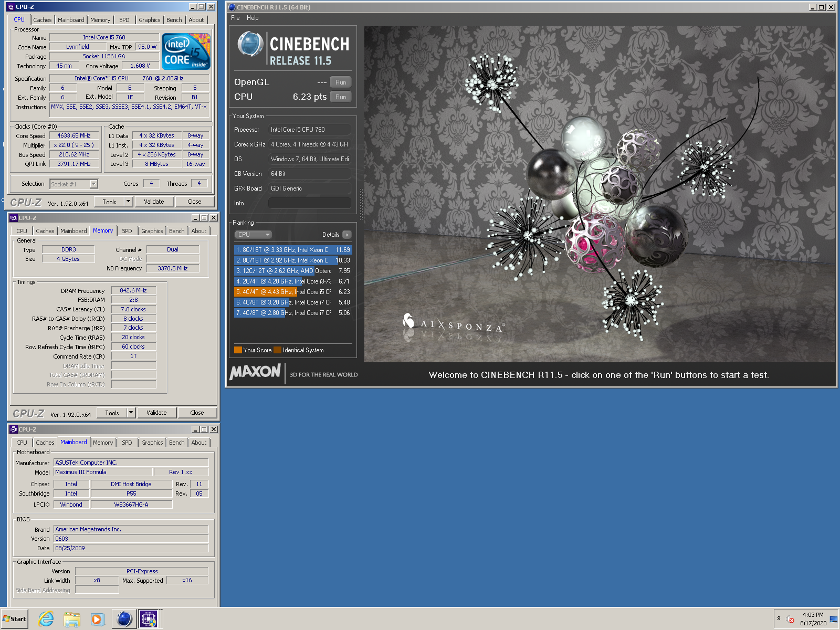The image size is (840, 630).
Task: Switch to SPD tab in top CPU-Z window
Action: click(x=124, y=20)
